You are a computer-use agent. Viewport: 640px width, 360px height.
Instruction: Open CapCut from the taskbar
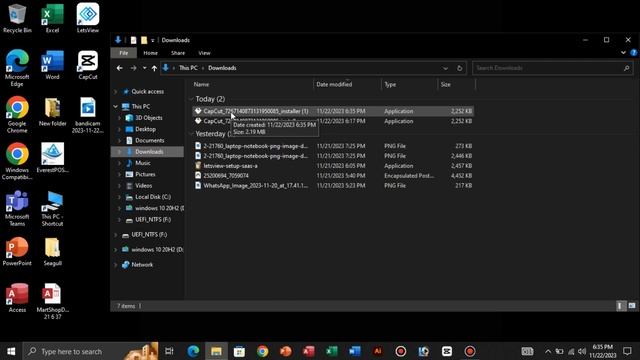(447, 351)
